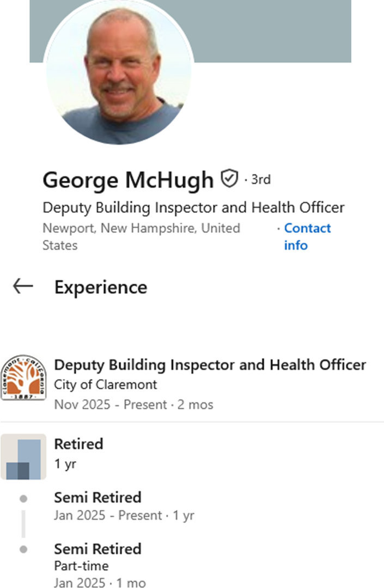Click the second Semi Retired timeline bullet
The image size is (384, 588).
pos(23,549)
